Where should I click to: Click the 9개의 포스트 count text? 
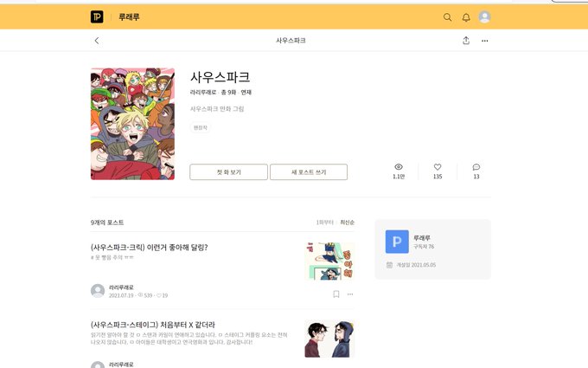pyautogui.click(x=107, y=223)
